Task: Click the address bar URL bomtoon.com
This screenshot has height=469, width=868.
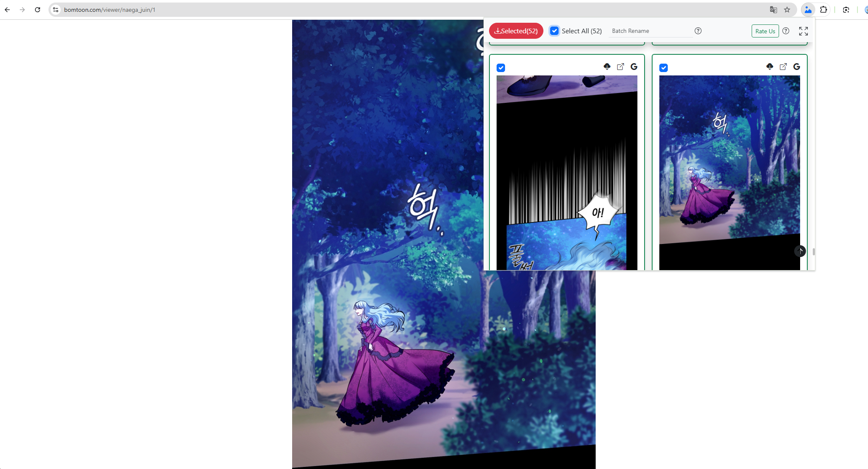Action: coord(110,10)
